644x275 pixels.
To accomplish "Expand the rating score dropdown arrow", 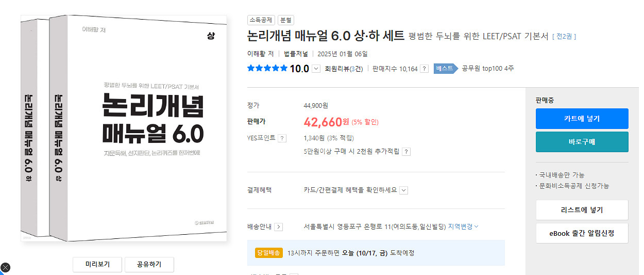I will (316, 69).
